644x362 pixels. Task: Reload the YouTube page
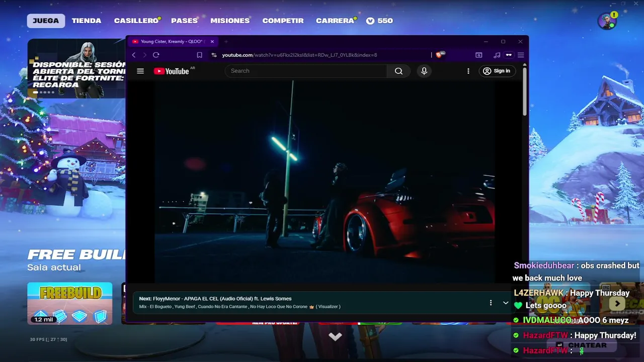point(156,55)
